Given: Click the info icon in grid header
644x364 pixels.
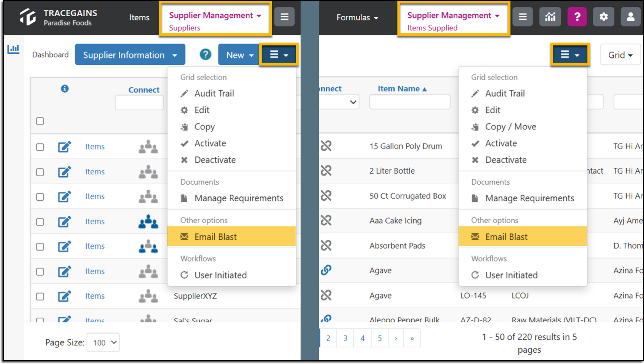Looking at the screenshot, I should click(65, 89).
